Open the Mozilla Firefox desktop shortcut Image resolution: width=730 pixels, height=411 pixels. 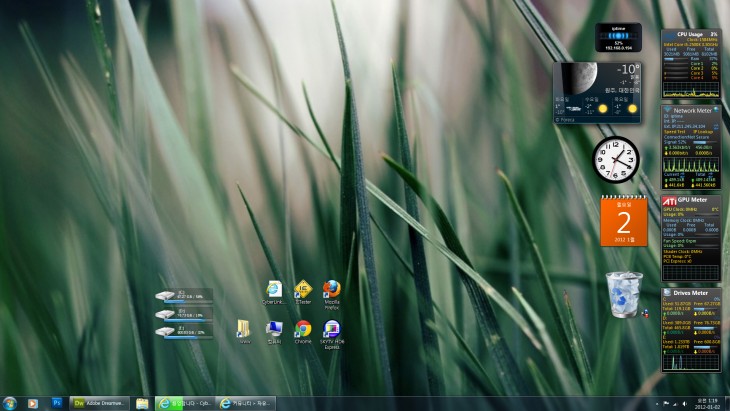click(x=331, y=291)
